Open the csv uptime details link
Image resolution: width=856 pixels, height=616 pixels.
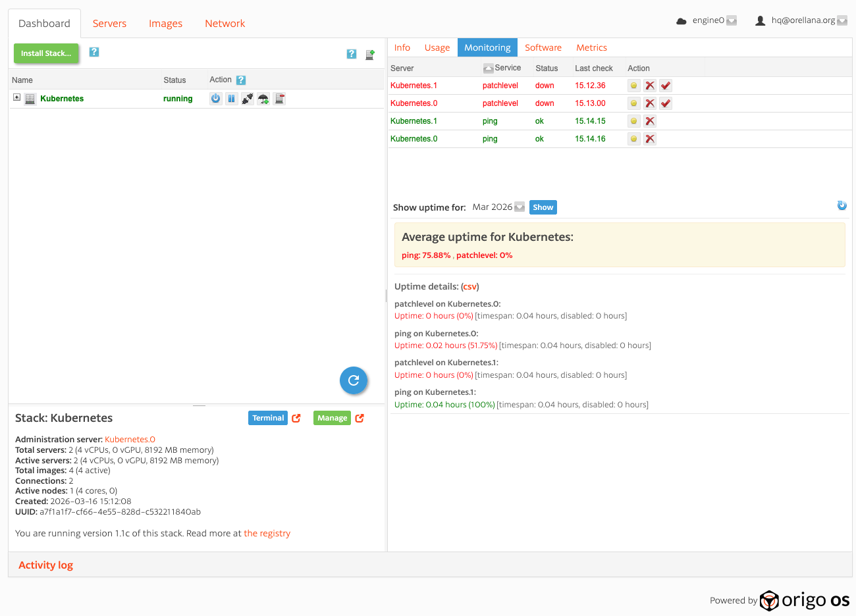click(469, 287)
